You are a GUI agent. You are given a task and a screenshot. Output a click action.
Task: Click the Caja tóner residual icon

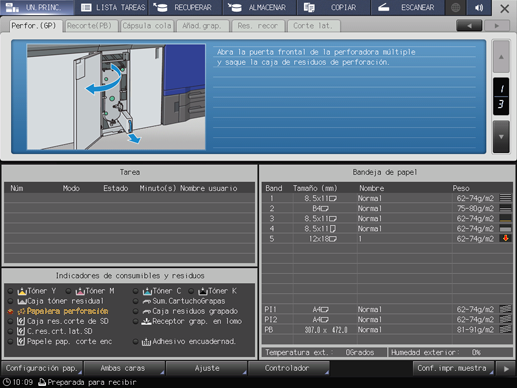coord(22,301)
